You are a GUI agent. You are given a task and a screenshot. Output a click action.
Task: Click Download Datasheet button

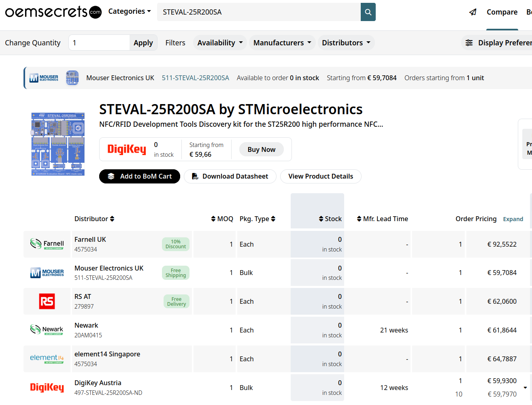click(230, 176)
